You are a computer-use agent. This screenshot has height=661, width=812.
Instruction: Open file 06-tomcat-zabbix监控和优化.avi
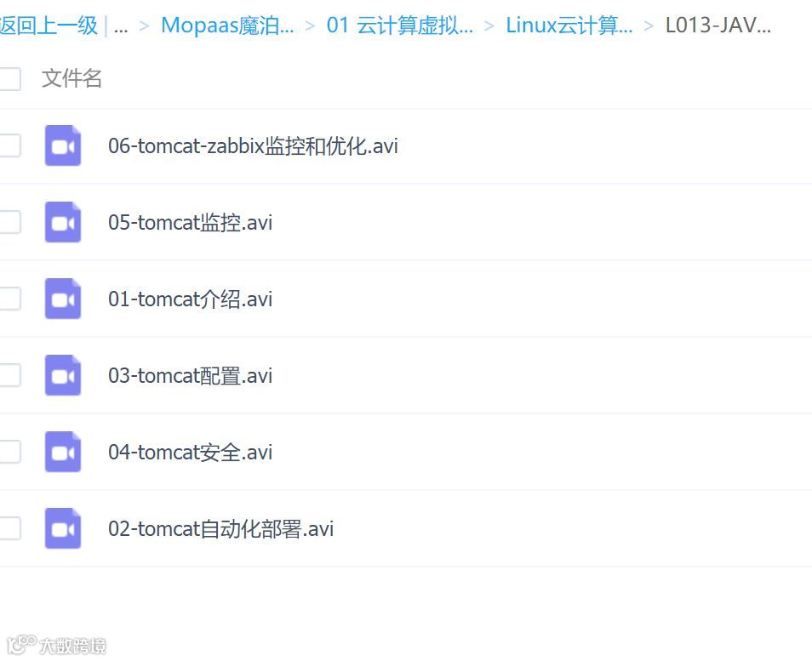point(253,146)
